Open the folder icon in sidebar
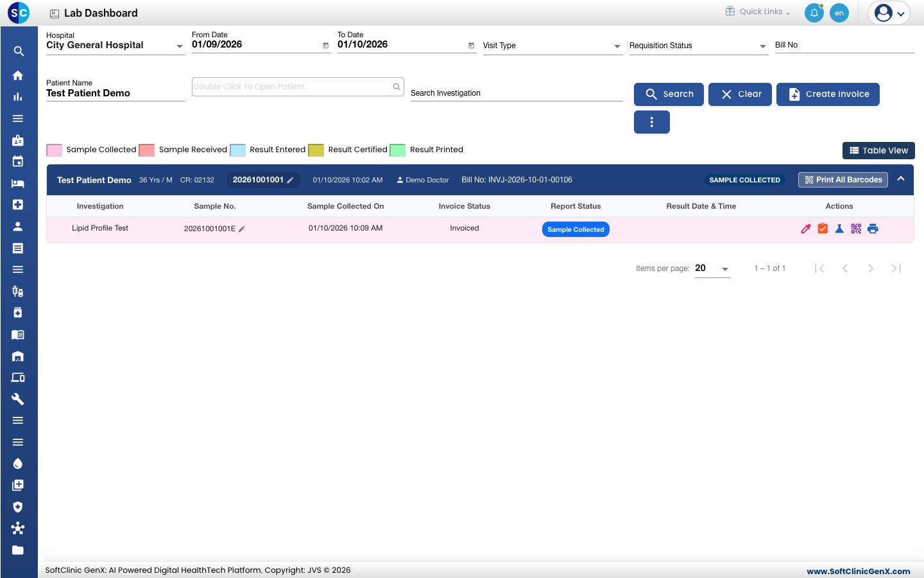 (x=18, y=550)
